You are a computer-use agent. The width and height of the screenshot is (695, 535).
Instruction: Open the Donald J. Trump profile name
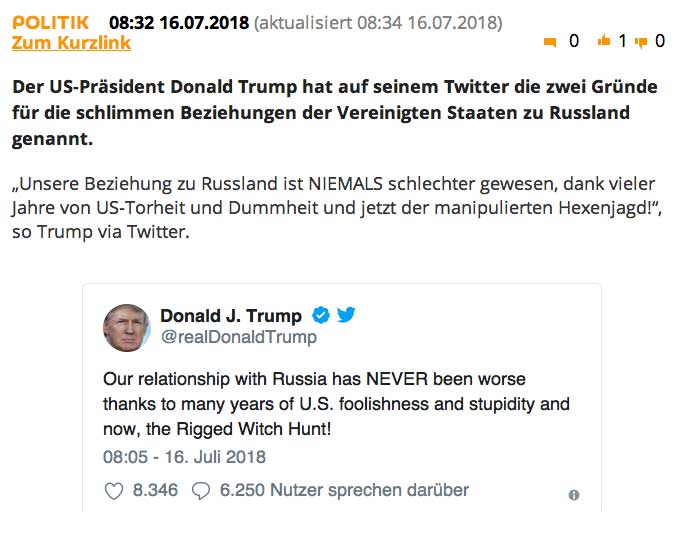231,316
